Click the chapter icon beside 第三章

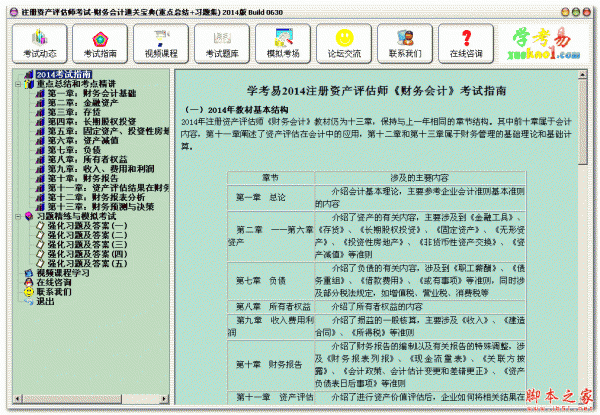point(40,112)
